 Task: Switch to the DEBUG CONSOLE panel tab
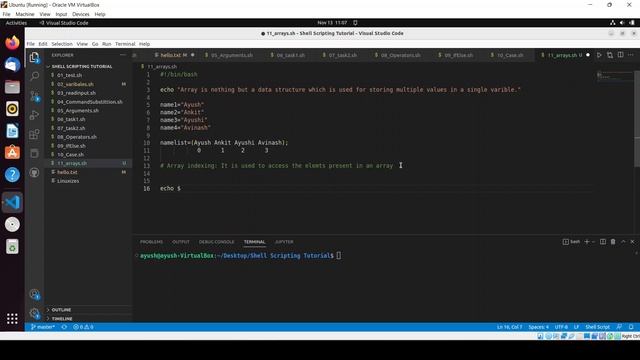click(216, 242)
